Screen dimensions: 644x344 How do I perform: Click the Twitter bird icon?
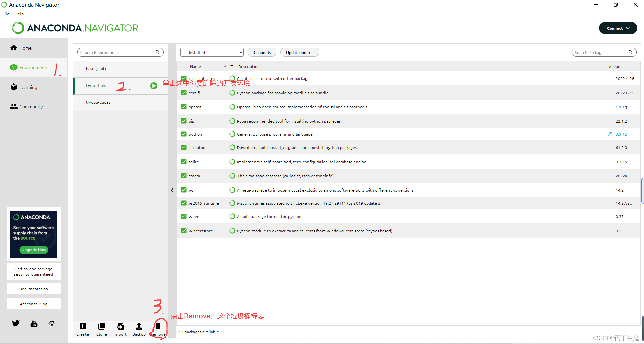[16, 323]
